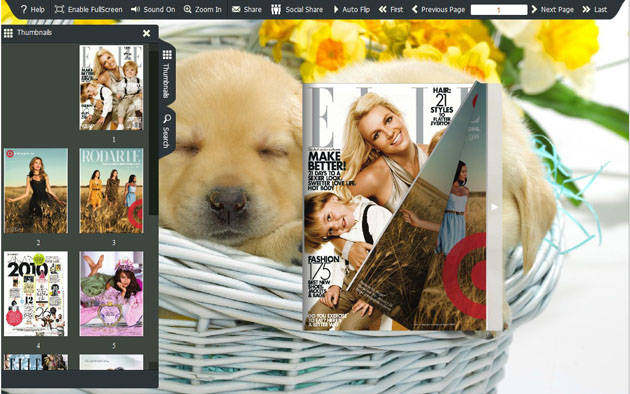Click the thumbnails panel scrollbar
This screenshot has height=394, width=630.
coord(153,132)
